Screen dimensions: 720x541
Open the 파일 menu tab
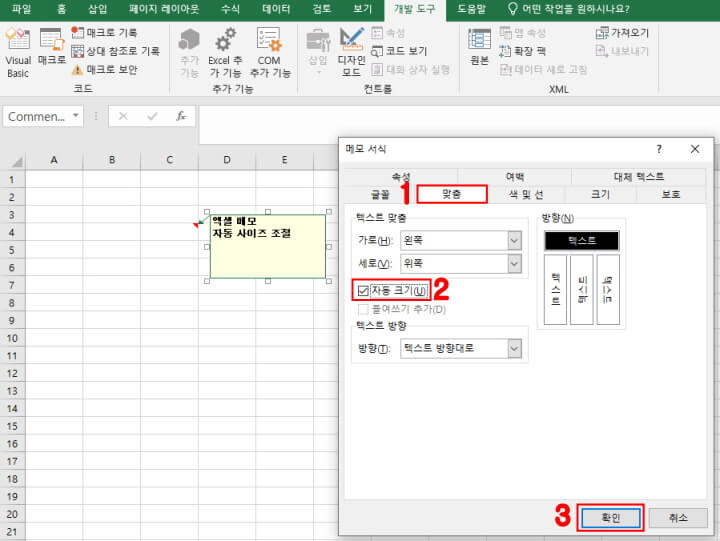click(x=21, y=9)
